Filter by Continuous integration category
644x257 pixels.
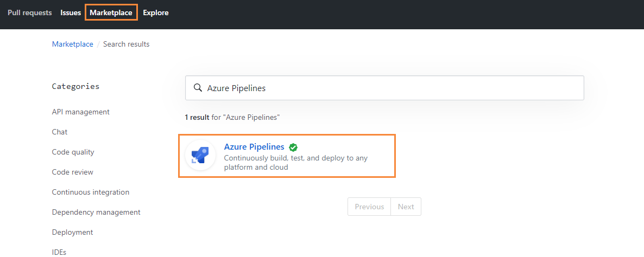91,192
